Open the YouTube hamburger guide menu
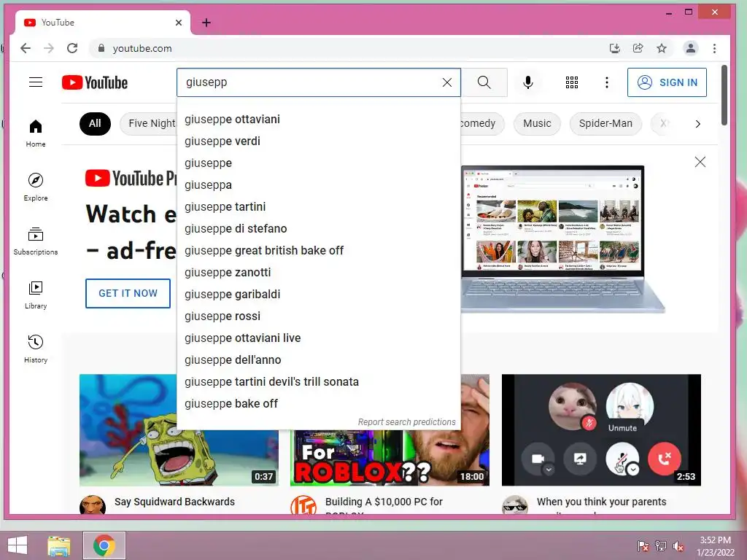Viewport: 747px width, 560px height. [36, 82]
